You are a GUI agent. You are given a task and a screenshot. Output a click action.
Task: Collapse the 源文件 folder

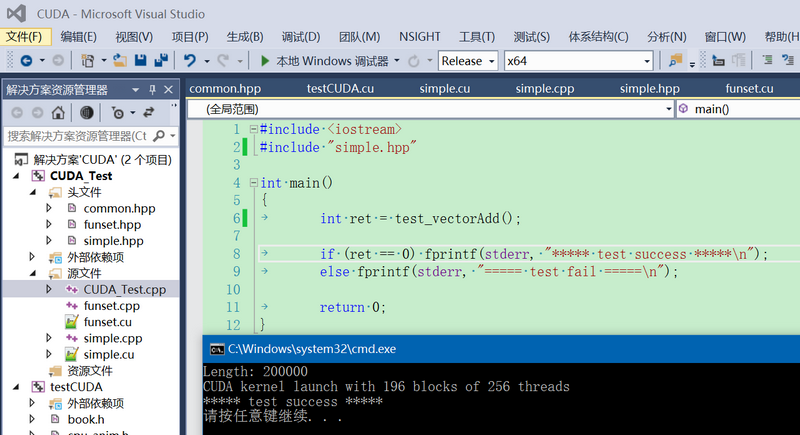(33, 273)
